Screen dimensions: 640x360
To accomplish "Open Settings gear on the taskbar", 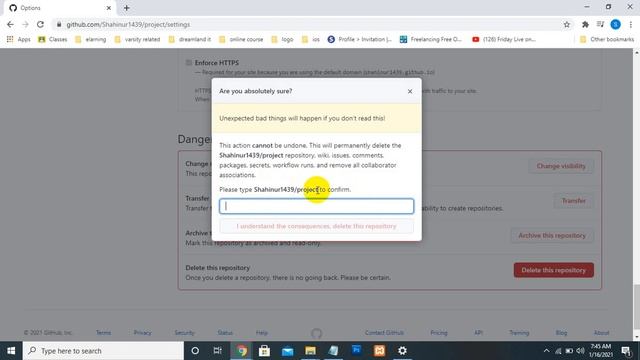I will pyautogui.click(x=402, y=351).
